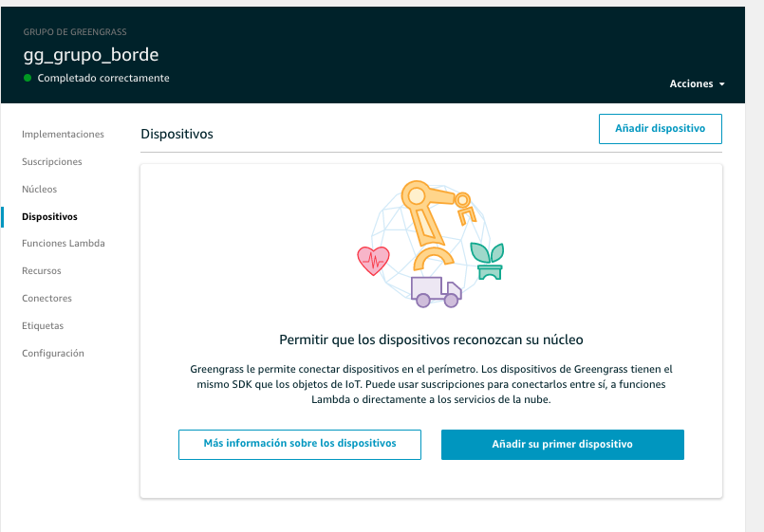Click the Greengrass description paragraph
Viewport: 764px width, 532px height.
(x=431, y=384)
